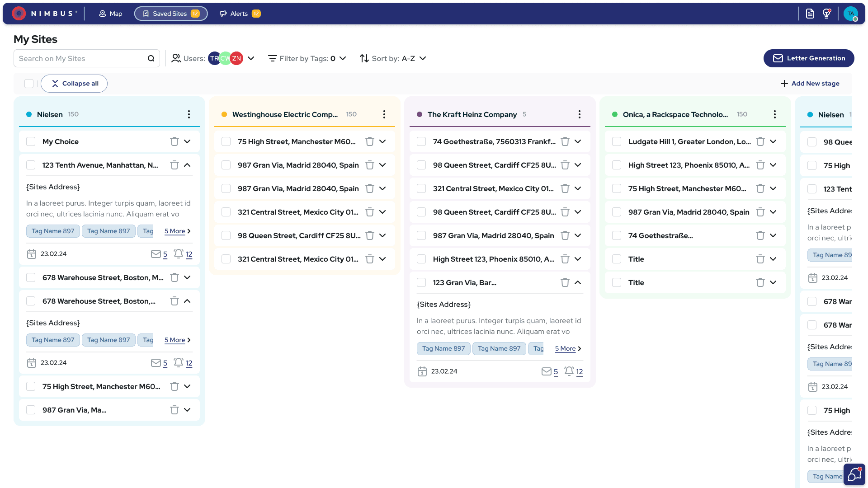Click the search magnifier icon
This screenshot has height=488, width=868.
[151, 58]
